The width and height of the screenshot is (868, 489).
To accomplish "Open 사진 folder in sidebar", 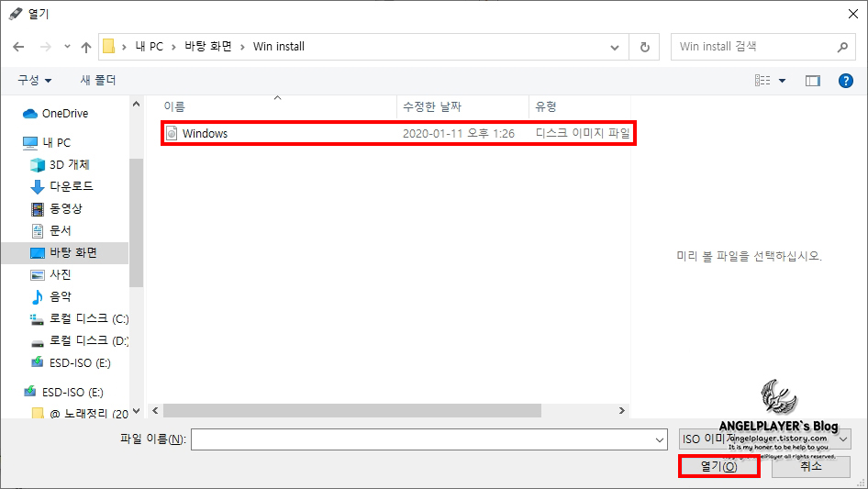I will point(61,274).
